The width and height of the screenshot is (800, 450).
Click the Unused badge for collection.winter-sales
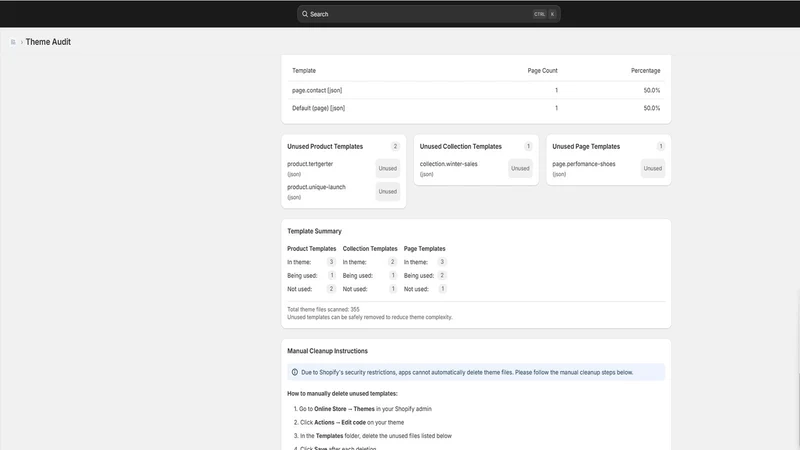pos(520,168)
